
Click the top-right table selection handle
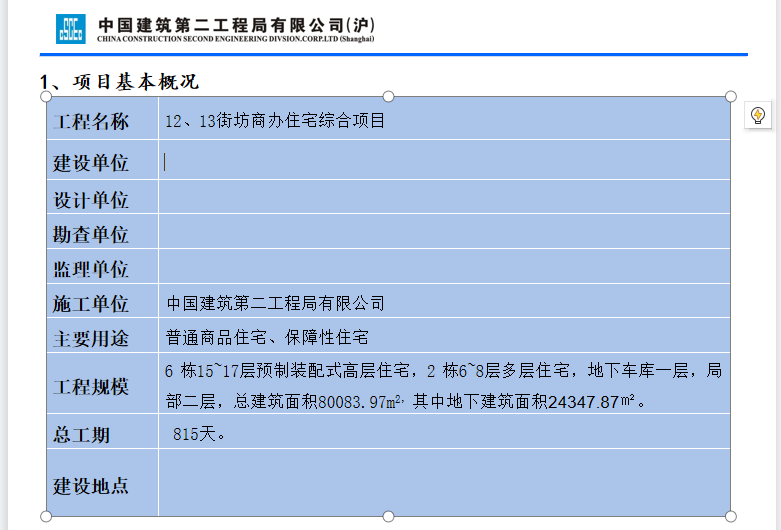[x=731, y=97]
